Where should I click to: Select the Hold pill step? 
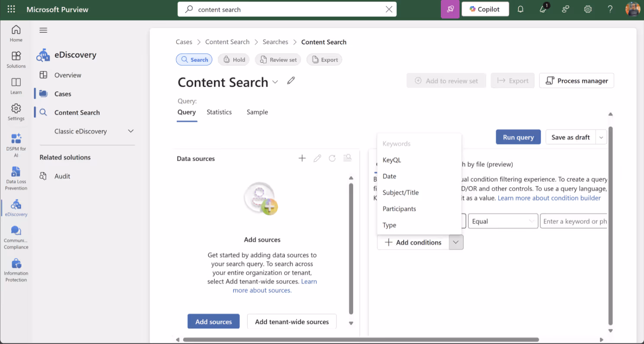[x=234, y=60]
